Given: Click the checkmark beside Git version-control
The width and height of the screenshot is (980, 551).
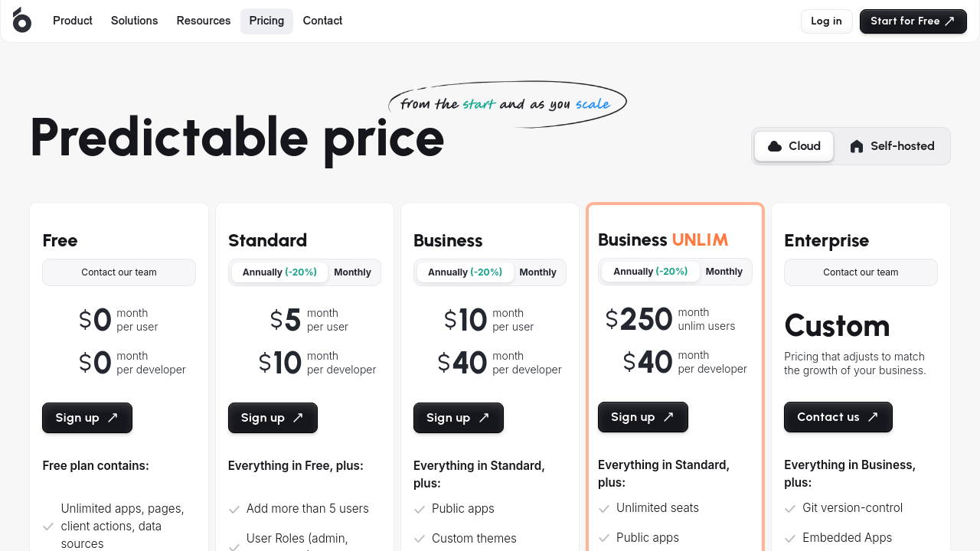Looking at the screenshot, I should coord(790,509).
